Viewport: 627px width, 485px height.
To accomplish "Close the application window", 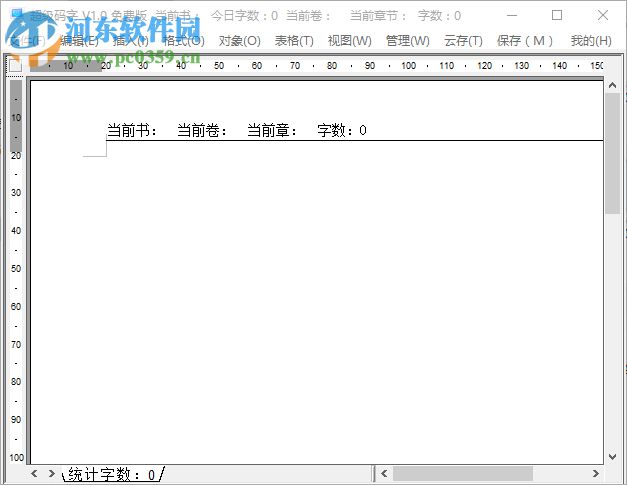I will pos(603,16).
